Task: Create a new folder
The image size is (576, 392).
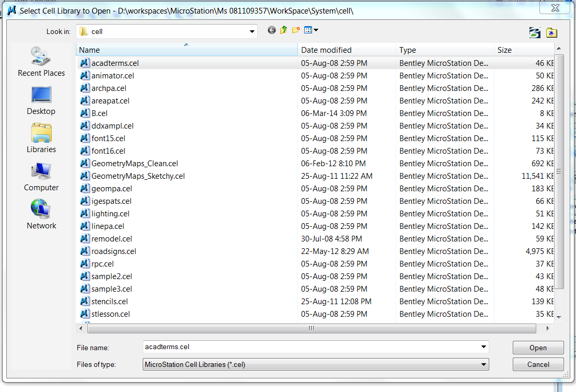Action: coord(296,30)
